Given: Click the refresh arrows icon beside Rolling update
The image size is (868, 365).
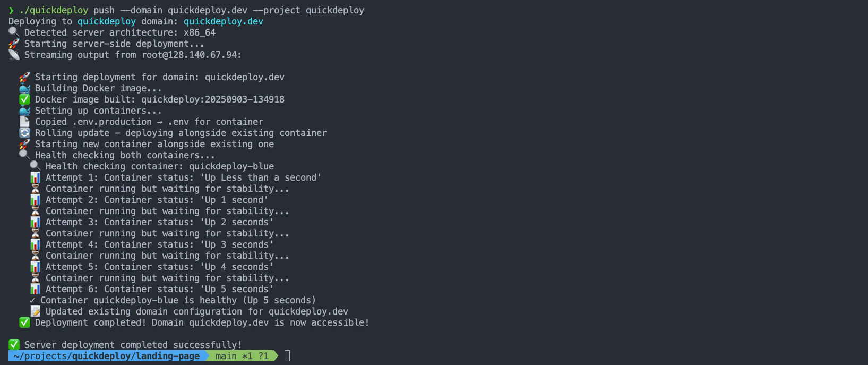Looking at the screenshot, I should [24, 133].
